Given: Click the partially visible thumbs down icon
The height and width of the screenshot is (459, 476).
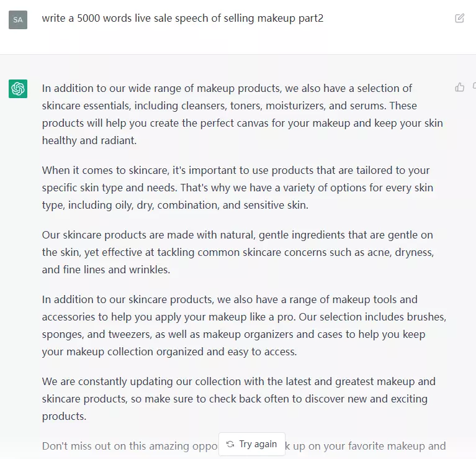Looking at the screenshot, I should [x=474, y=88].
